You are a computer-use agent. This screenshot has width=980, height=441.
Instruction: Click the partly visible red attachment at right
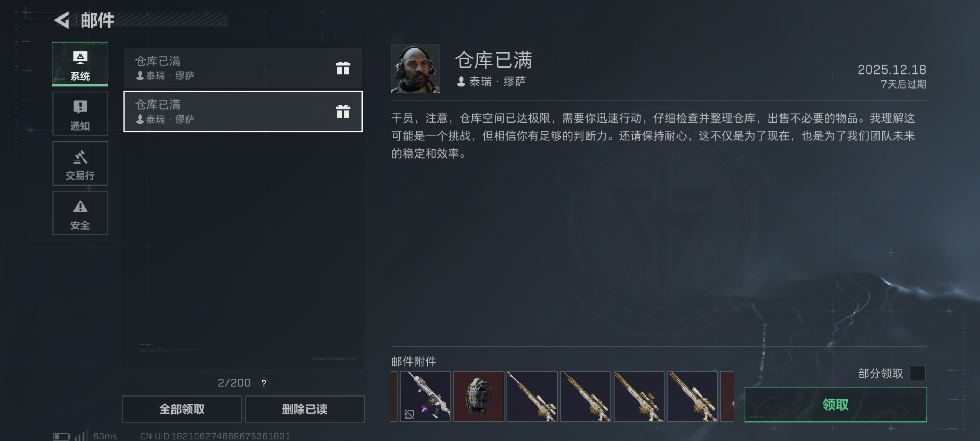coord(727,397)
